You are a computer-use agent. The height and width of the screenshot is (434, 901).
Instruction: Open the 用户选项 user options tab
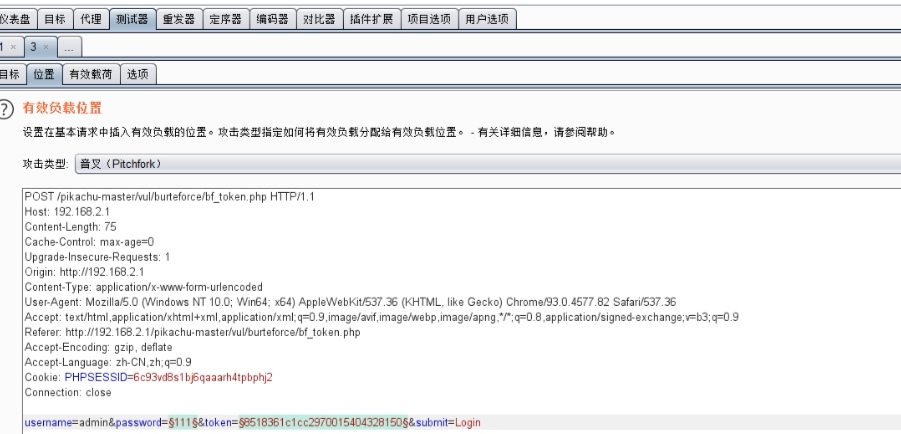pyautogui.click(x=487, y=19)
